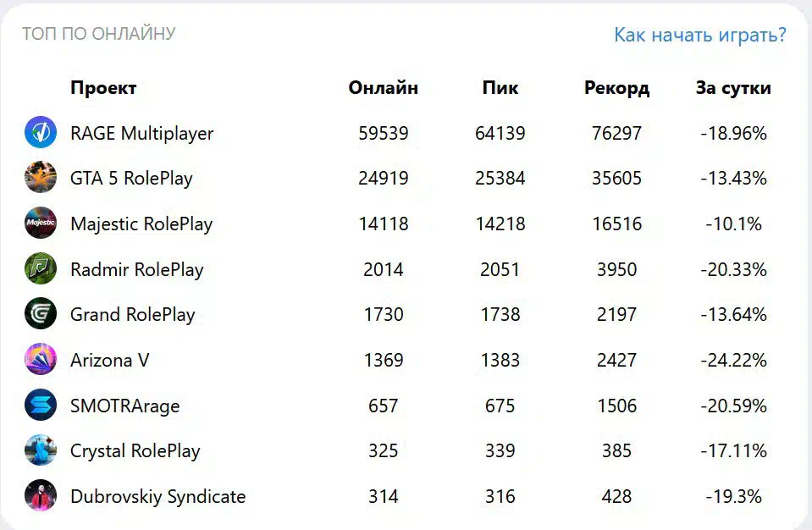Image resolution: width=812 pixels, height=530 pixels.
Task: Click the 'Проект' column header
Action: [103, 88]
